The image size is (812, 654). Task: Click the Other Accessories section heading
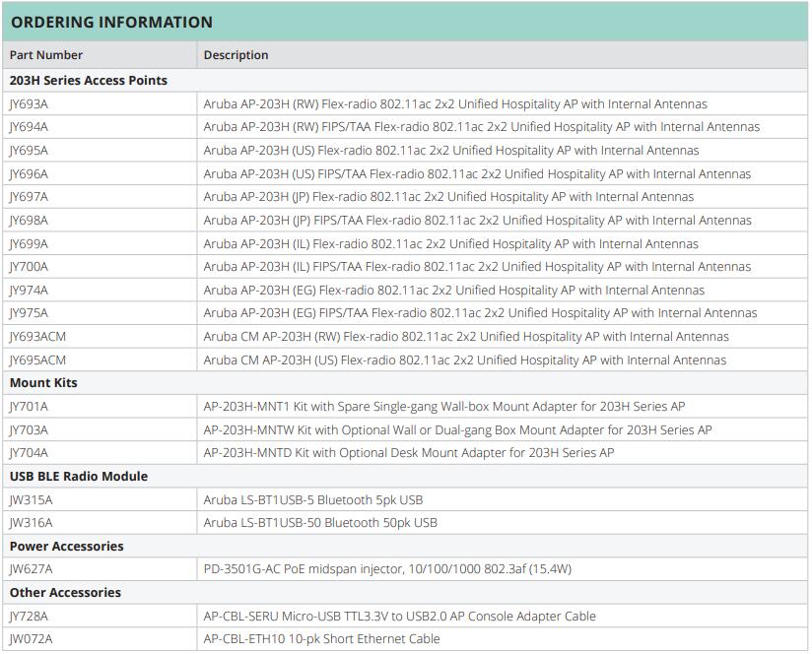[x=65, y=592]
